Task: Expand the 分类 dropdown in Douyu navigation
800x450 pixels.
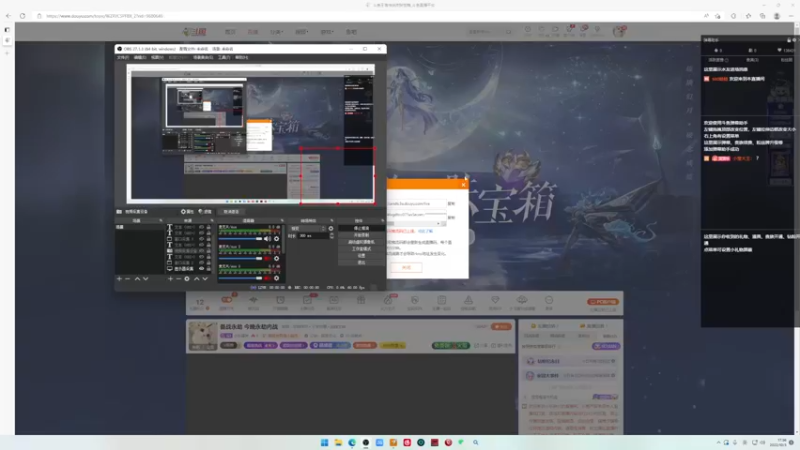Action: 276,32
